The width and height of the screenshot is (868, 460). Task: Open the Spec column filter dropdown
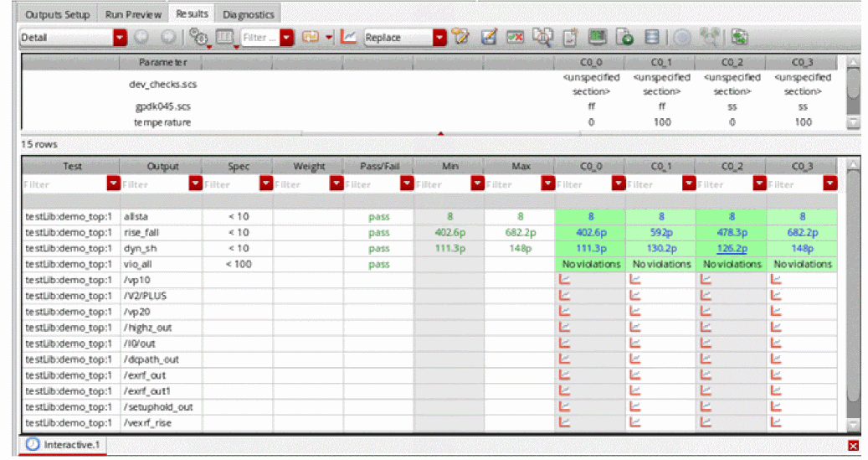coord(266,184)
